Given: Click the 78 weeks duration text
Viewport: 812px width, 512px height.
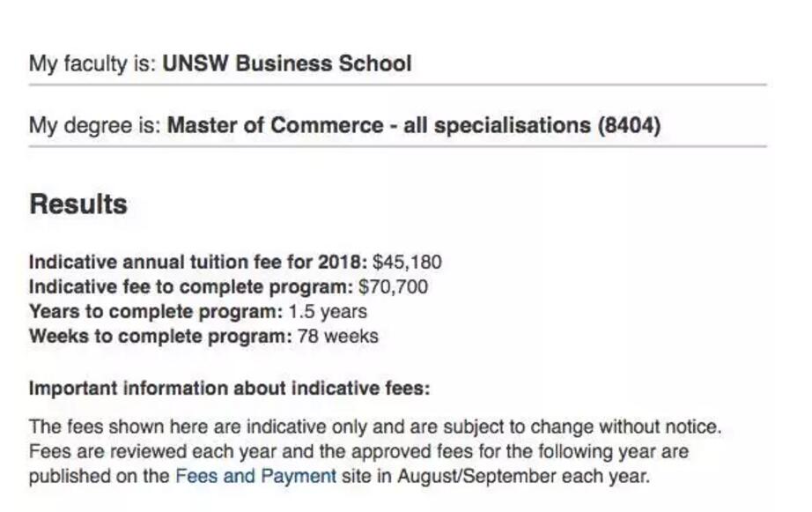Looking at the screenshot, I should 337,337.
